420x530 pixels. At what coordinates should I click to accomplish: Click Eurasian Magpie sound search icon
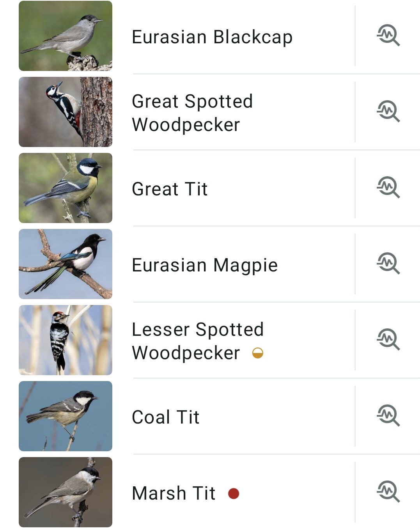pyautogui.click(x=388, y=264)
